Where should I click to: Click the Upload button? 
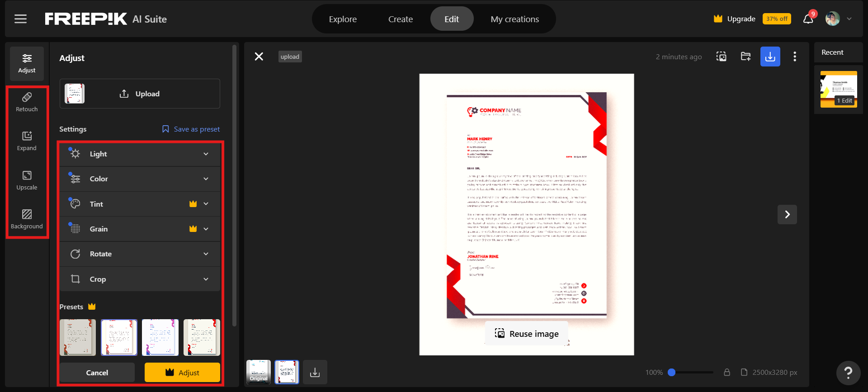click(x=140, y=94)
